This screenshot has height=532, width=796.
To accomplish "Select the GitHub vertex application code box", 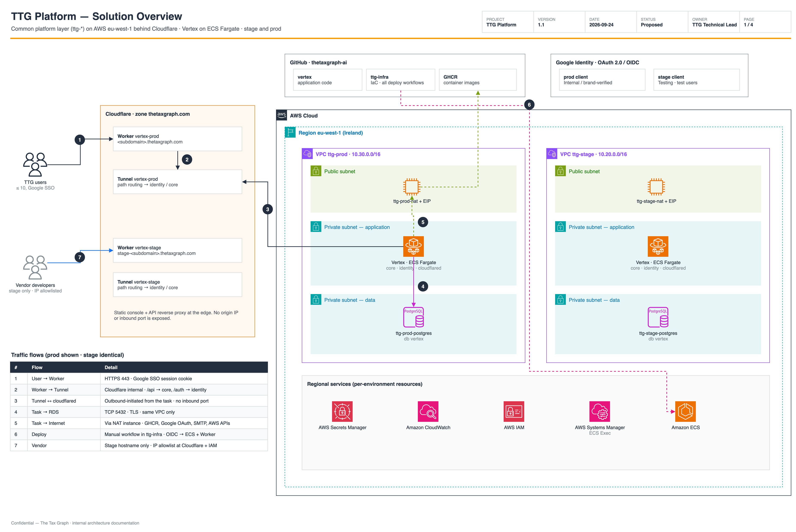I will 328,80.
